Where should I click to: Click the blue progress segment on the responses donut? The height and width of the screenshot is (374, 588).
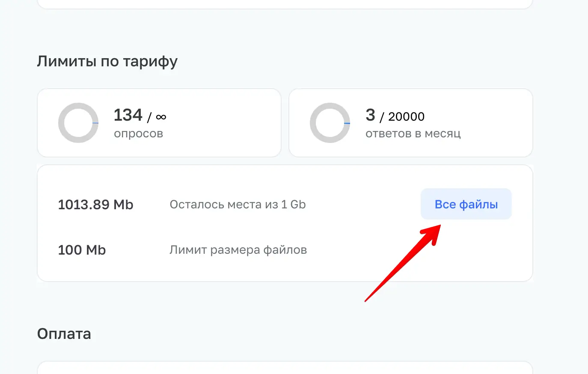pyautogui.click(x=347, y=123)
